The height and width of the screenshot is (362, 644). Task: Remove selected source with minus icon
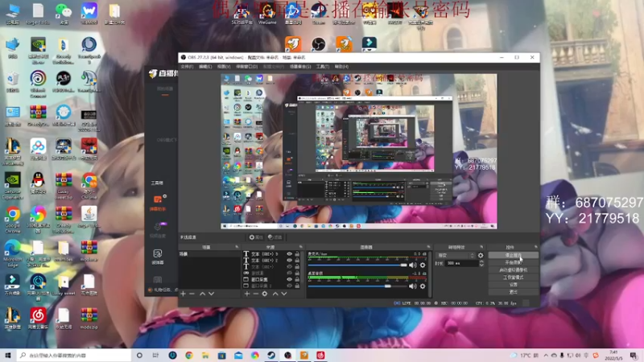tap(255, 294)
